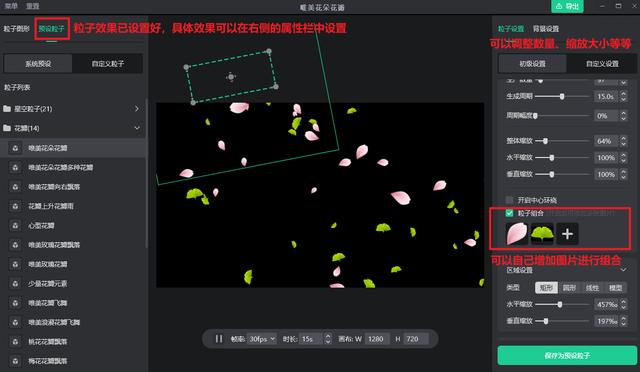Add a new image to particle combination
The image size is (640, 372).
(567, 234)
